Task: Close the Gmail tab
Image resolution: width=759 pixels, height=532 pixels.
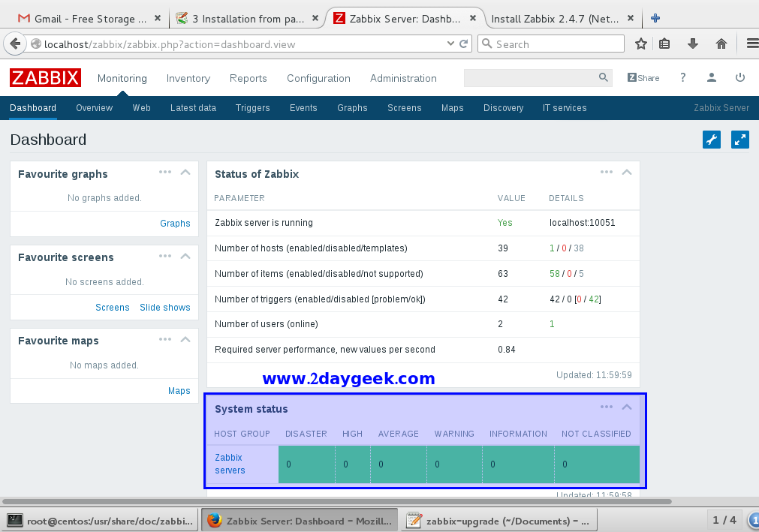Action: (158, 18)
